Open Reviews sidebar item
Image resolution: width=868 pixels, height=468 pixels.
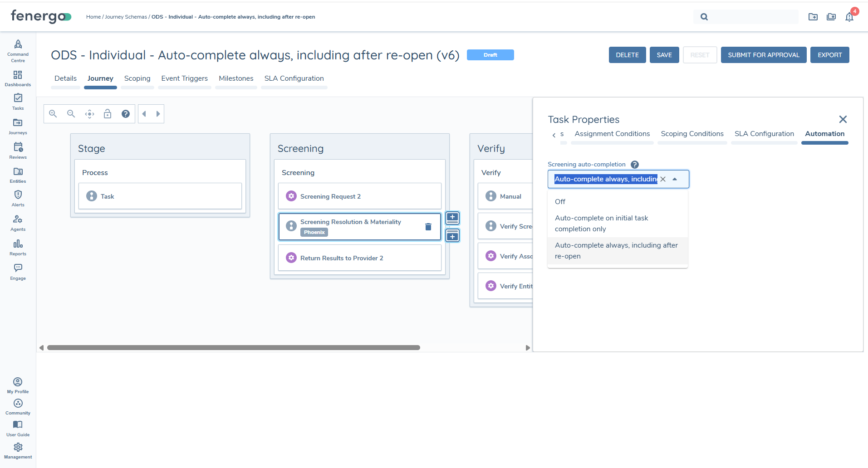point(18,151)
